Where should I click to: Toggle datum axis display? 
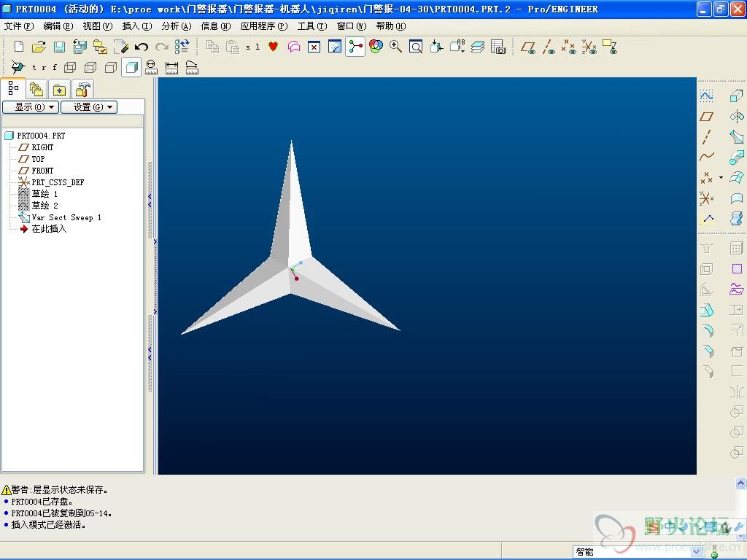549,47
